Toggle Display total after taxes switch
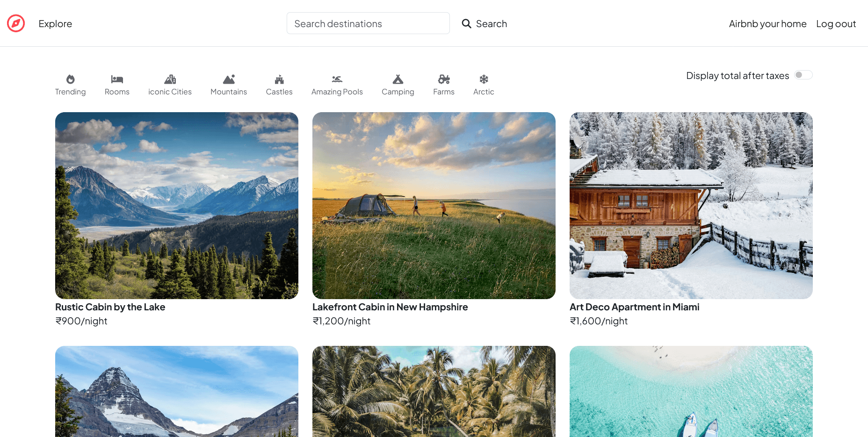 [803, 75]
